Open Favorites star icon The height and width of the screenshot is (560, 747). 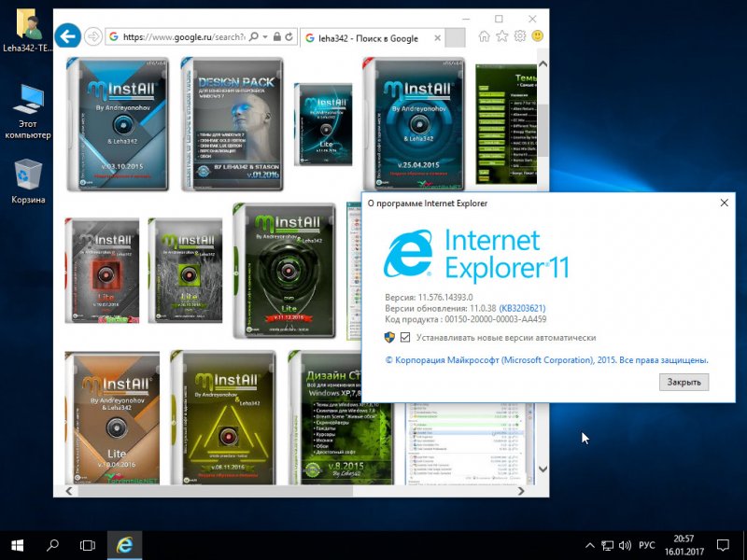[x=502, y=36]
